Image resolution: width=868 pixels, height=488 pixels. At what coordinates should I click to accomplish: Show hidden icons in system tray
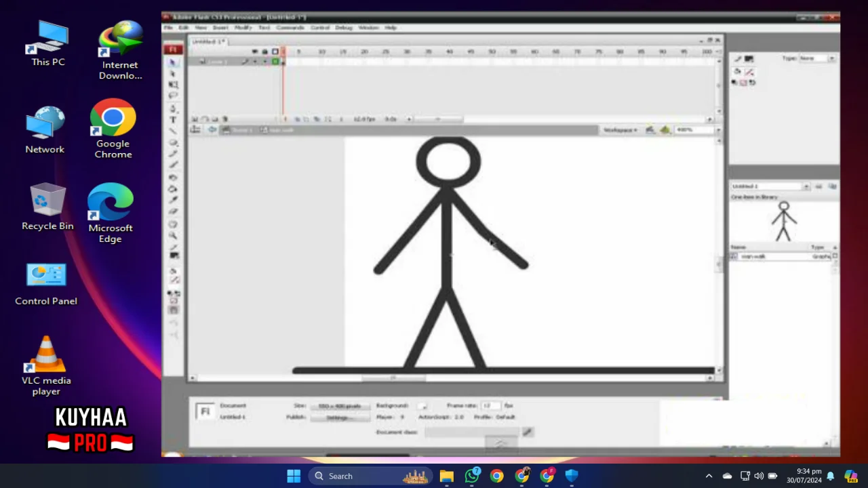click(709, 476)
